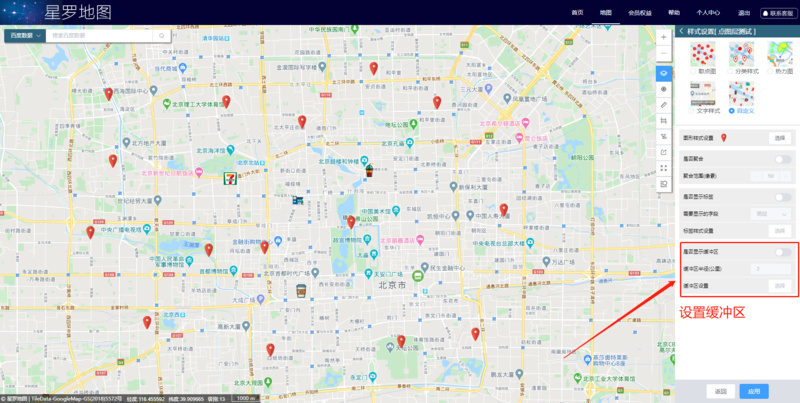The height and width of the screenshot is (403, 800).
Task: Open the 会员权益 nav item
Action: point(640,13)
